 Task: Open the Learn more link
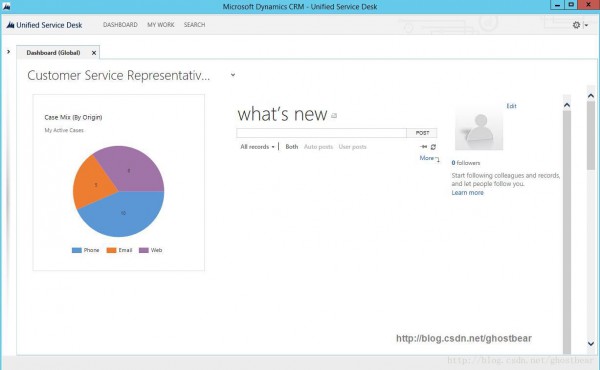(x=467, y=193)
